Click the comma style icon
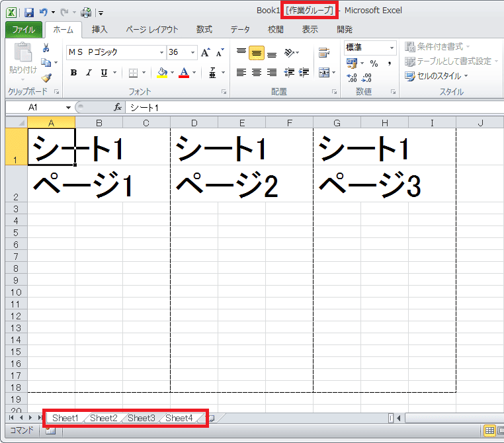The height and width of the screenshot is (443, 504). pos(390,63)
